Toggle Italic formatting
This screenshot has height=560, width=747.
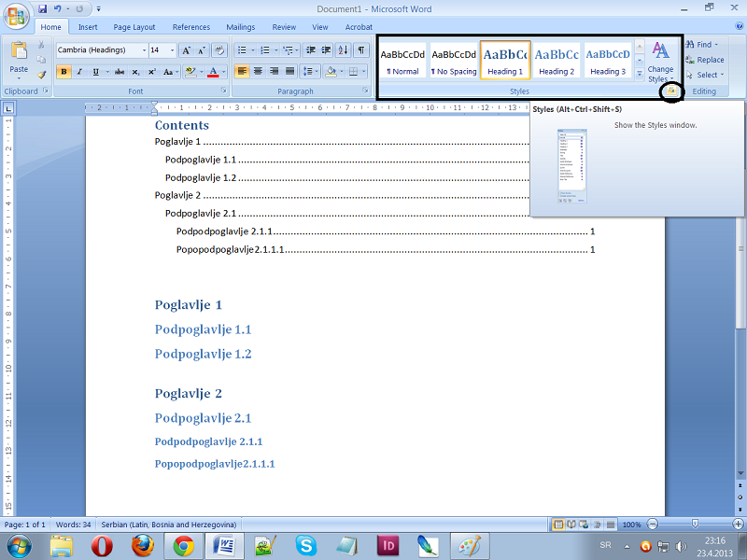click(79, 72)
